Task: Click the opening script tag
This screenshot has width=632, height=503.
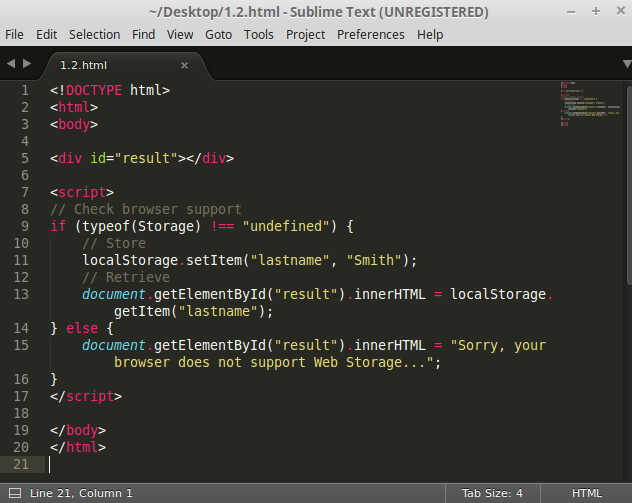Action: [x=82, y=192]
